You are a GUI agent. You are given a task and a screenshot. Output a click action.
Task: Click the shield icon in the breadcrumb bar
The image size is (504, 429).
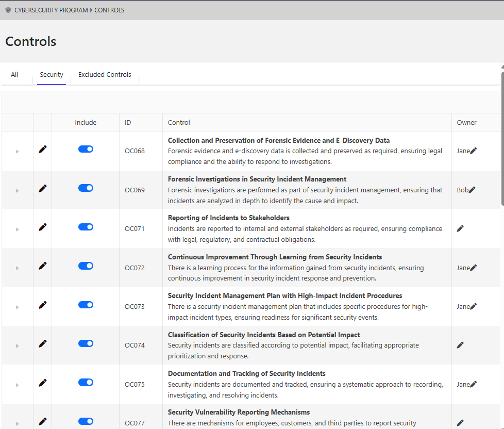point(7,9)
